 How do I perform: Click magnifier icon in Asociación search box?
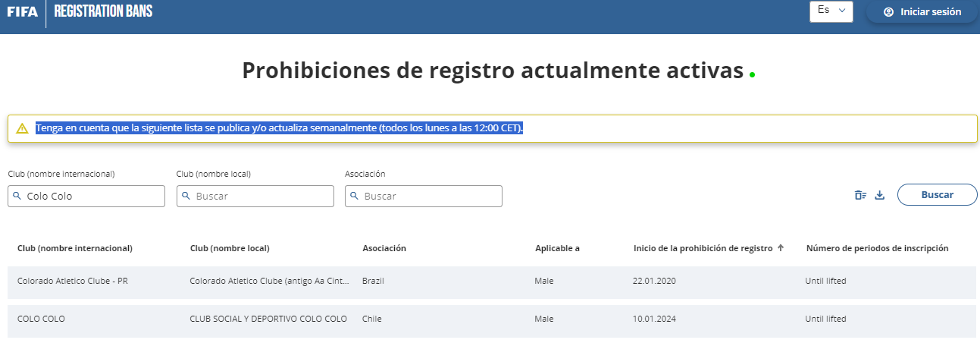coord(355,196)
